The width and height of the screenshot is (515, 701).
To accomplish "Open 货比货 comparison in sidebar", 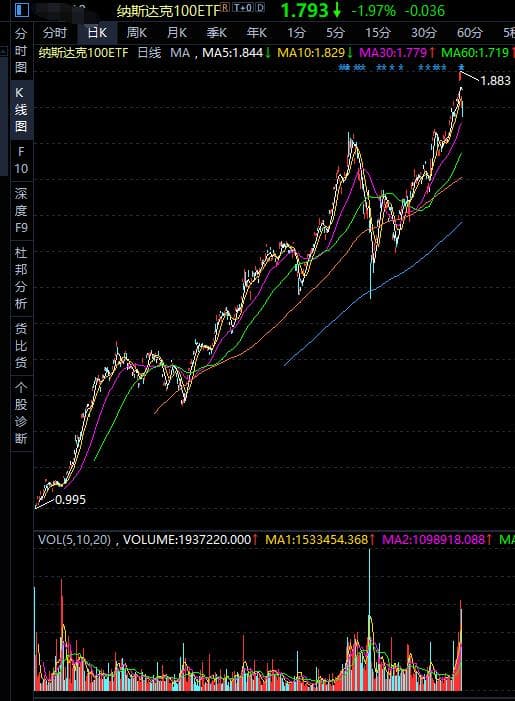I will click(x=21, y=346).
